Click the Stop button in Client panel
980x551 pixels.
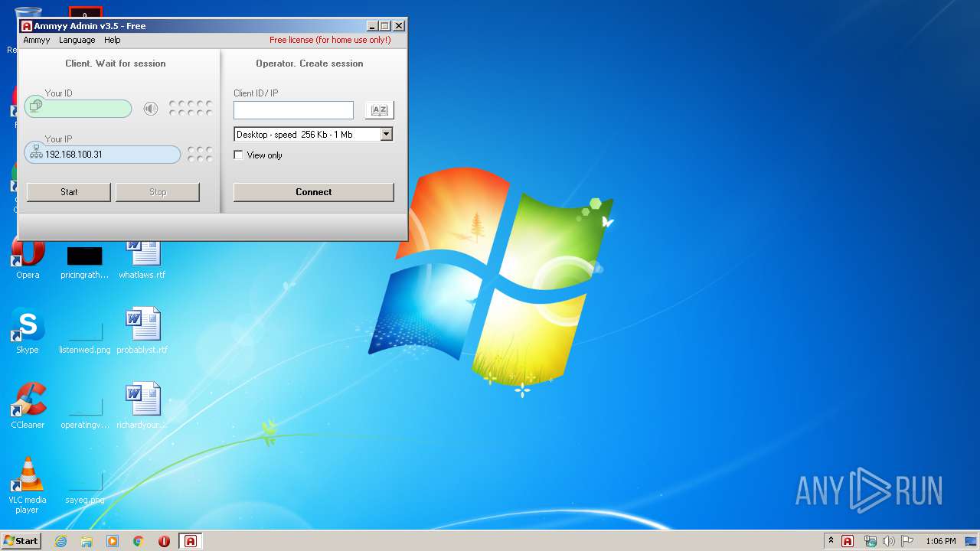[158, 192]
